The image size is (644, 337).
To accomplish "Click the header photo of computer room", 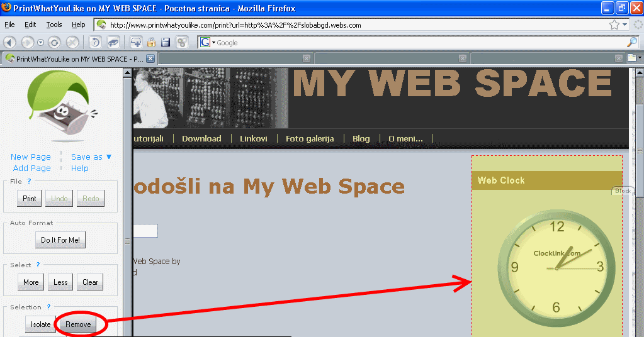I will (211, 98).
